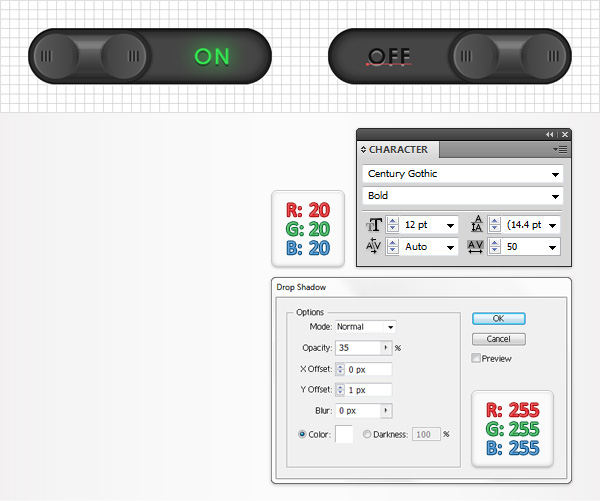Open the 12 pt font size dropdown
Screen dimensions: 600x501
pos(450,225)
